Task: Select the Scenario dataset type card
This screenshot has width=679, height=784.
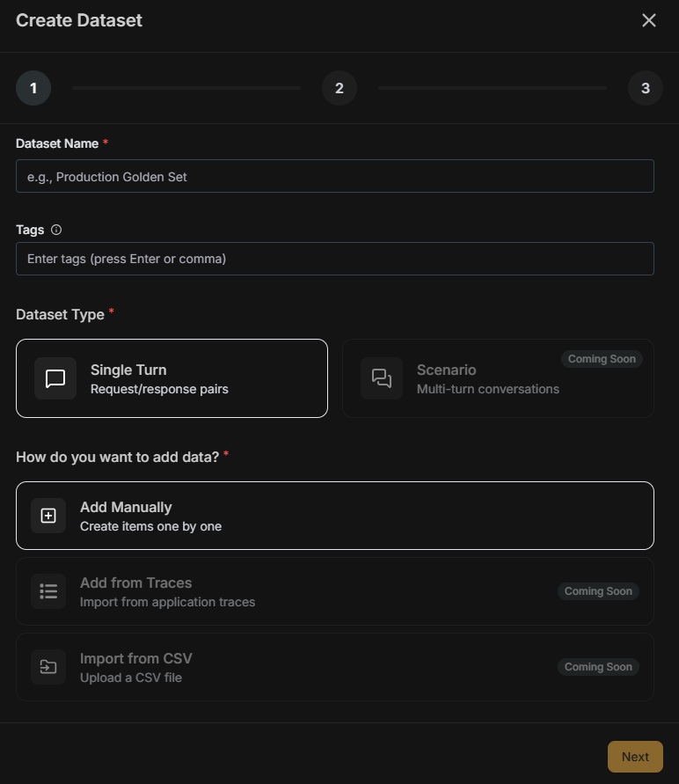Action: click(x=498, y=377)
